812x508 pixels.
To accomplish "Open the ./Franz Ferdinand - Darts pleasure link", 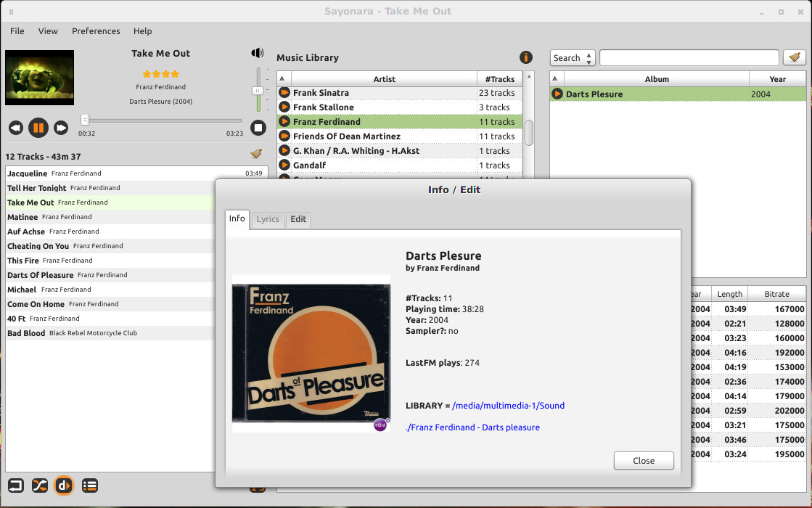I will coord(472,427).
